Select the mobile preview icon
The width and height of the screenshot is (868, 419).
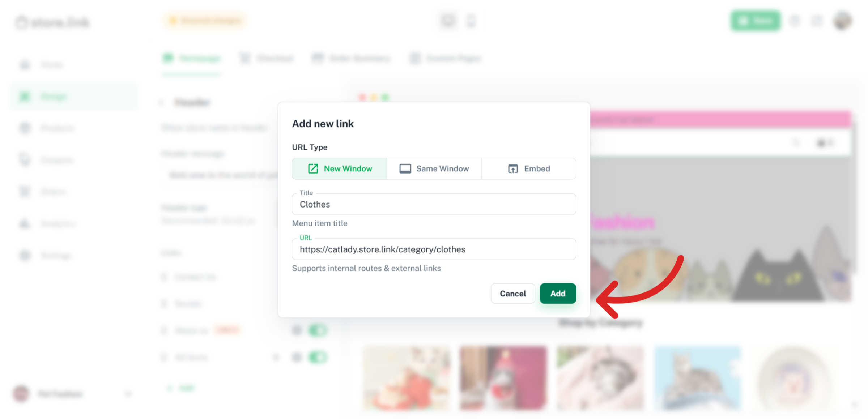click(471, 21)
